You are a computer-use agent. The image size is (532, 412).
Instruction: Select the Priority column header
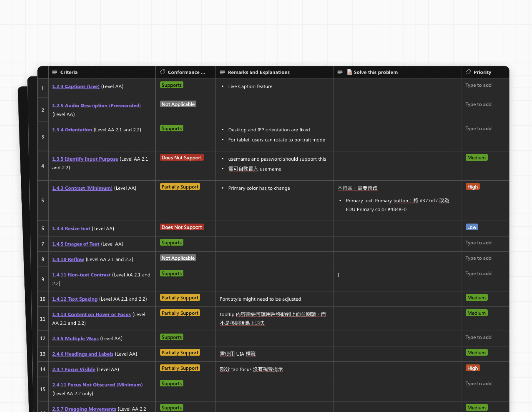pyautogui.click(x=485, y=72)
